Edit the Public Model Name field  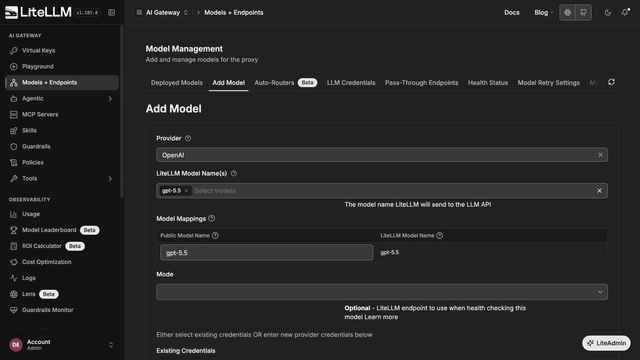267,253
